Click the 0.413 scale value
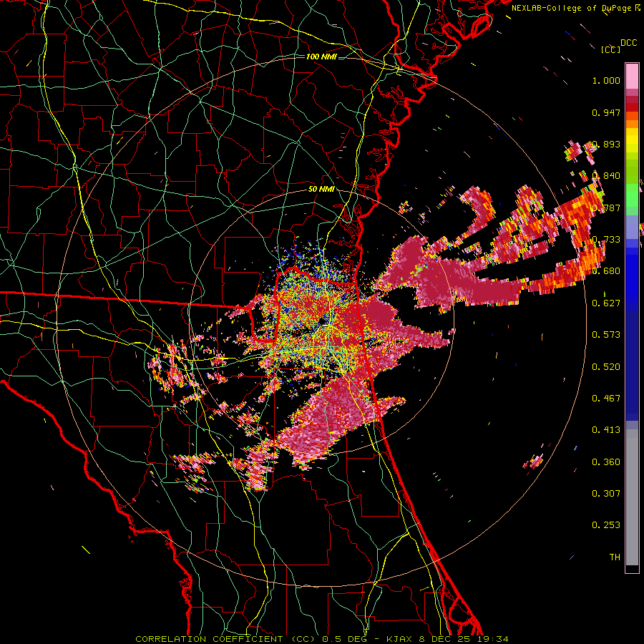 coord(606,430)
